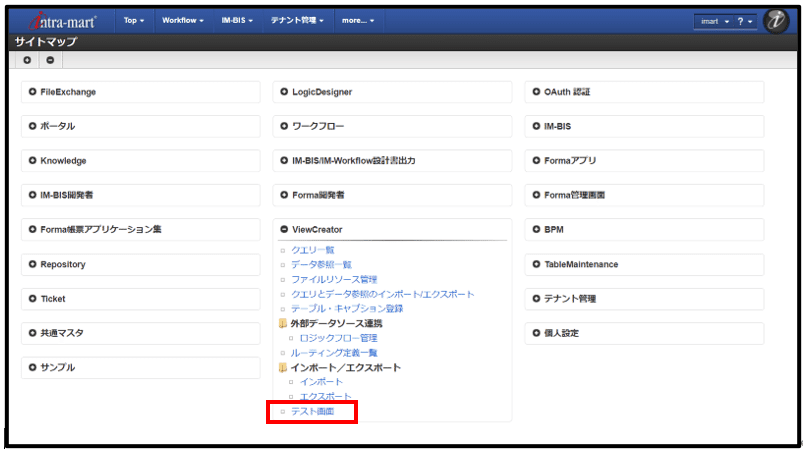The width and height of the screenshot is (803, 451).
Task: Click the expand-all plus icon in toolbar
Action: [x=27, y=60]
